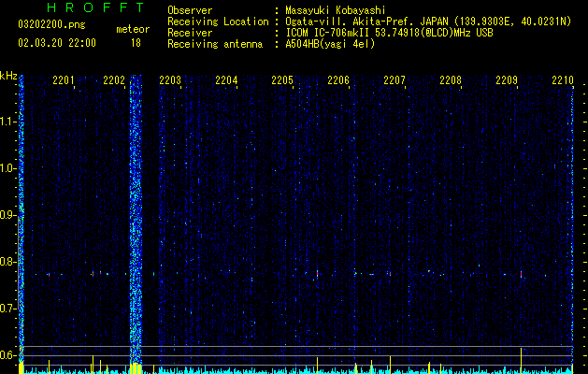Click the kHz axis unit label
Screen dimensions: 588x374
coord(8,76)
